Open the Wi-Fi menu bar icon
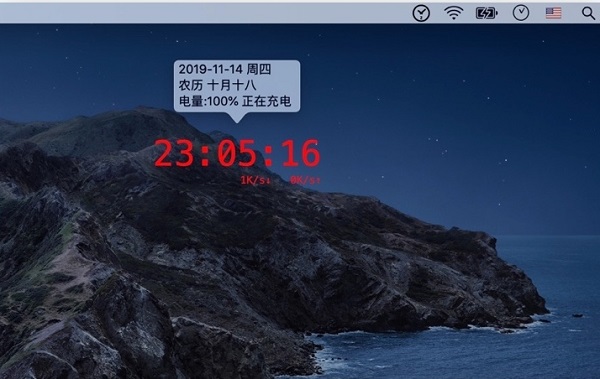600x379 pixels. [x=453, y=13]
